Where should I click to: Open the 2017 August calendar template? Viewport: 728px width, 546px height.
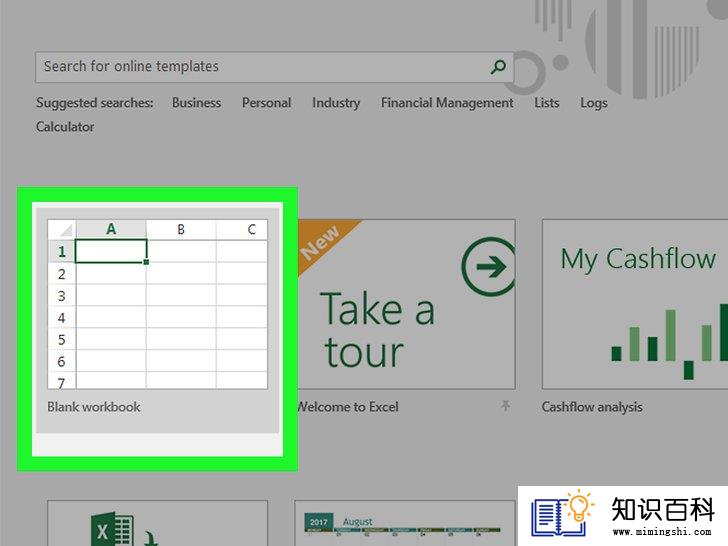tap(405, 523)
